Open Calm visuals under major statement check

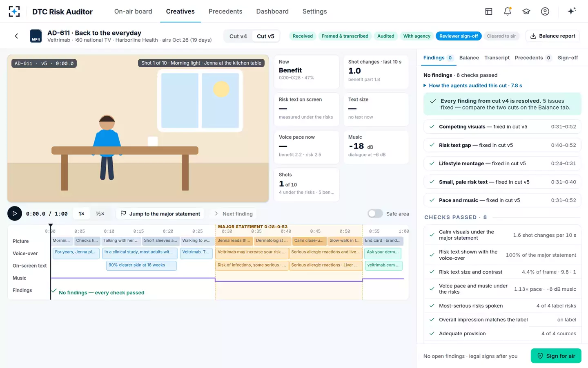tap(502, 235)
